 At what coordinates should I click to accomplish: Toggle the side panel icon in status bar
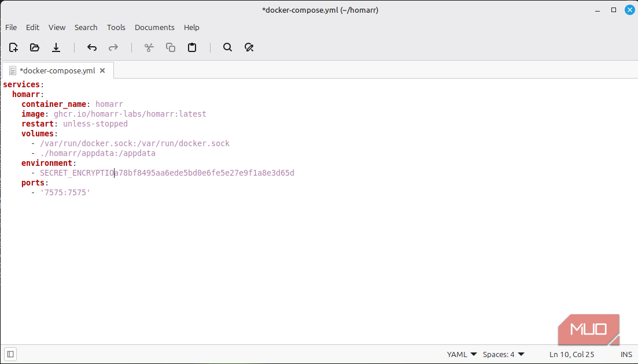[x=10, y=354]
